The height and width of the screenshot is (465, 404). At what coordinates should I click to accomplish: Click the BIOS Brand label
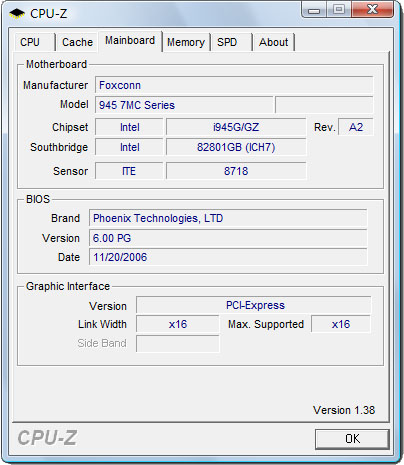65,218
